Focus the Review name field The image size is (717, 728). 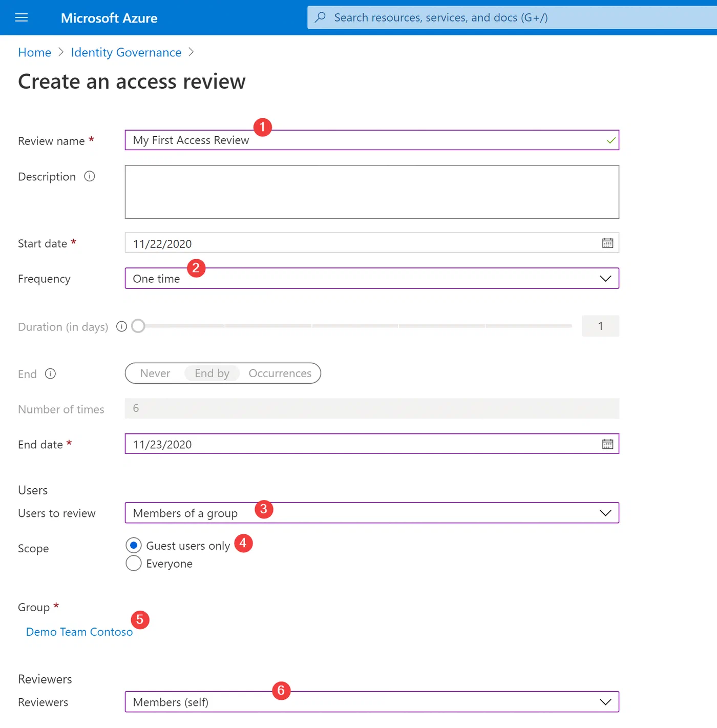tap(372, 140)
